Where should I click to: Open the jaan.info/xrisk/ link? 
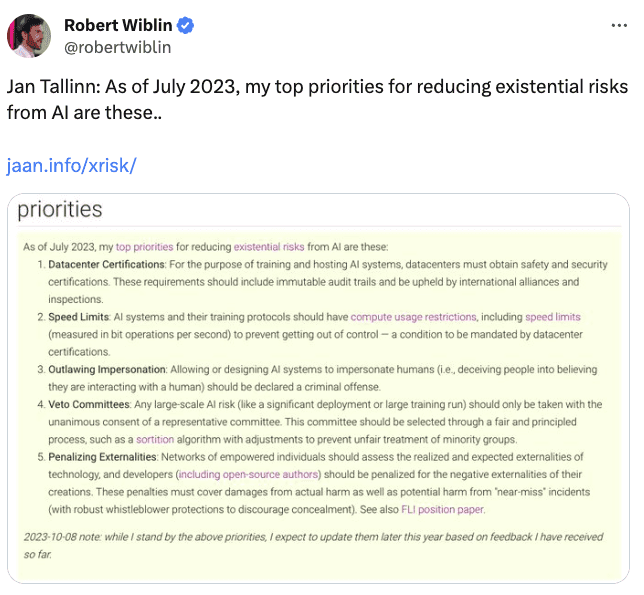click(71, 166)
